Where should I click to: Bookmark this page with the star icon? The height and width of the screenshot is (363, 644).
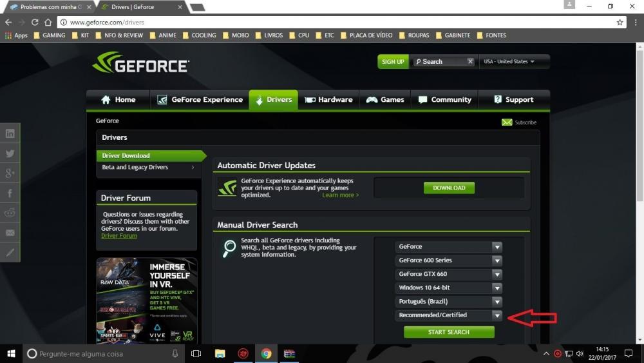620,22
